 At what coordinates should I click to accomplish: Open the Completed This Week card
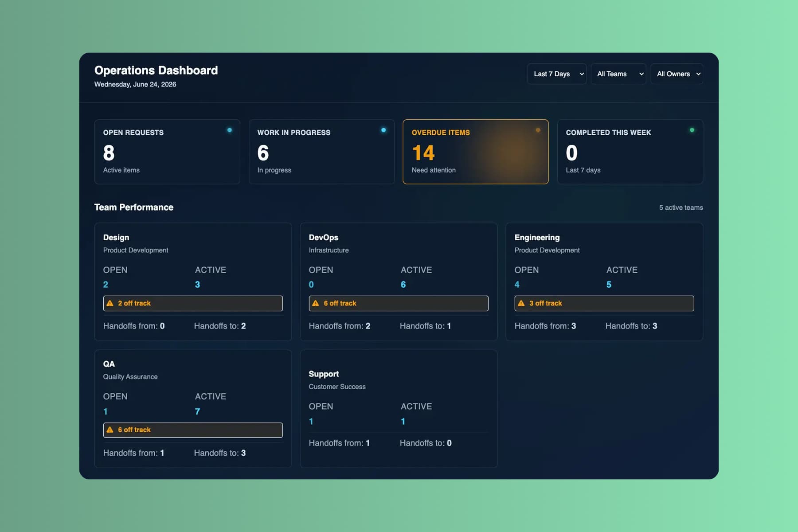pyautogui.click(x=630, y=152)
